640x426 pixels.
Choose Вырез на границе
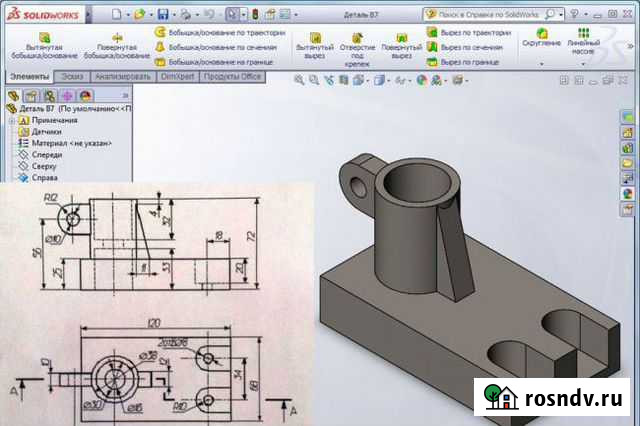coord(463,62)
